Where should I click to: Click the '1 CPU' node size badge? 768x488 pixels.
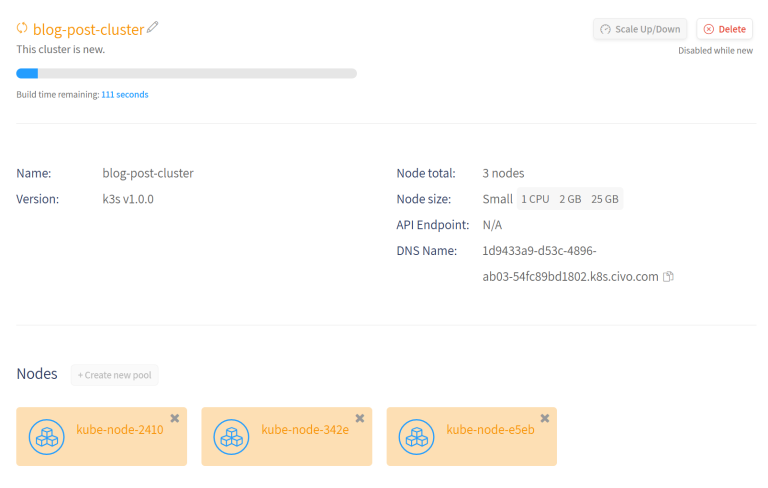(535, 199)
